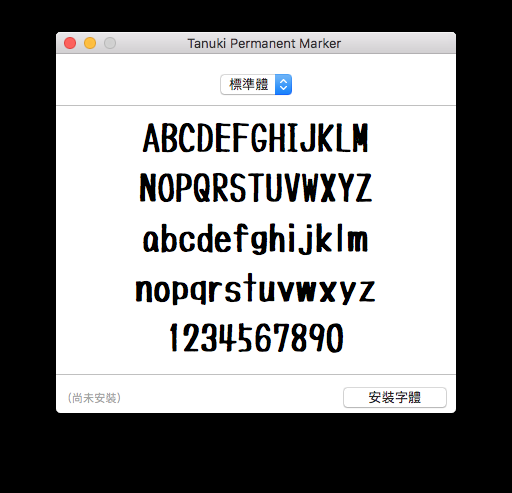Install the font with 安裝字體 button
512x493 pixels.
(395, 397)
